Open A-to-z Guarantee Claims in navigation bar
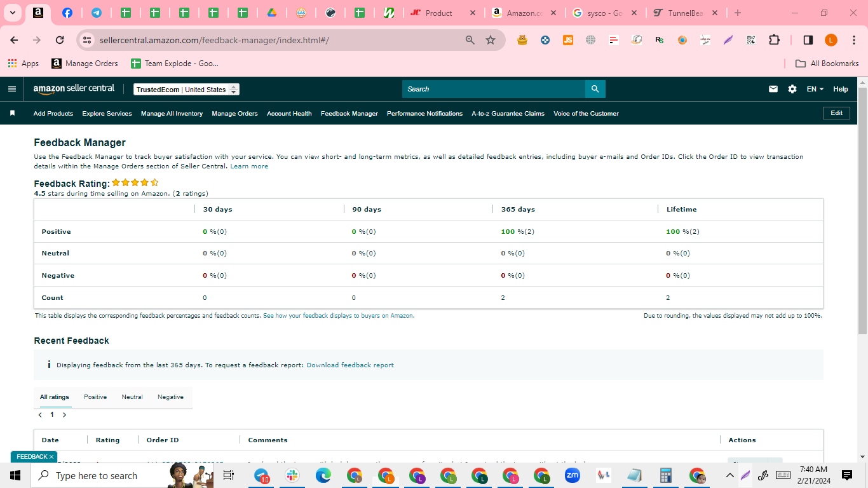 (x=508, y=114)
